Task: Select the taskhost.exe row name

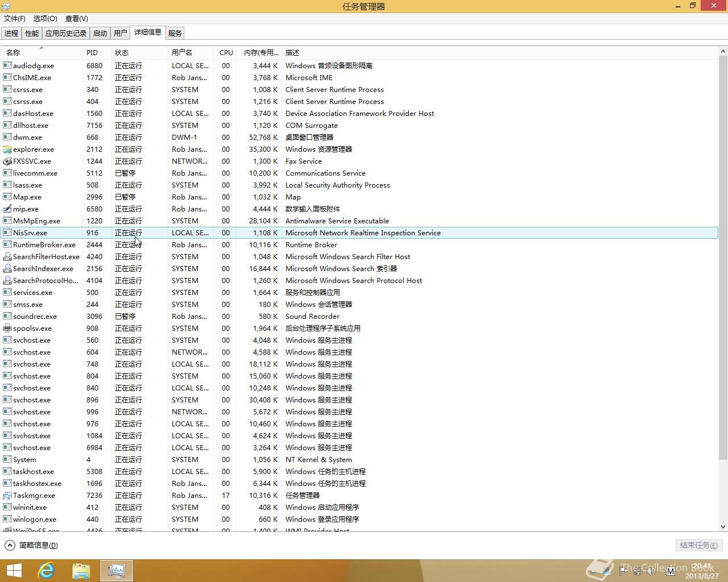Action: [34, 471]
